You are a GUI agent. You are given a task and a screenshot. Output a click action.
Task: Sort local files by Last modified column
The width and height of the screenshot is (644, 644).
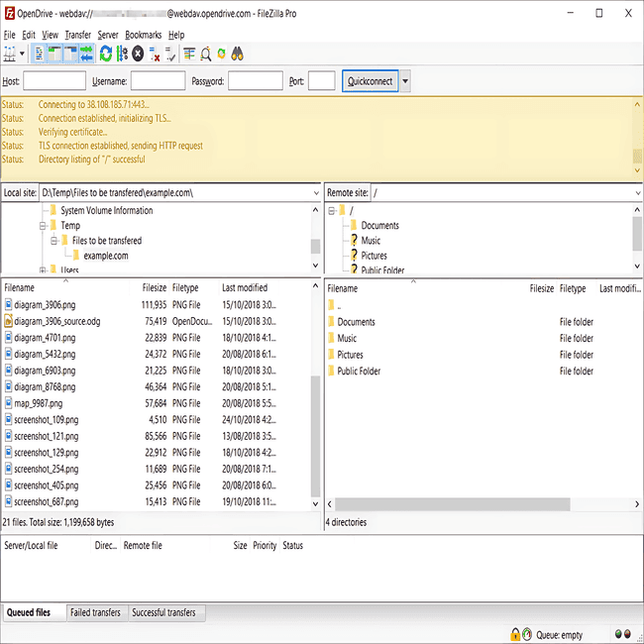[249, 287]
